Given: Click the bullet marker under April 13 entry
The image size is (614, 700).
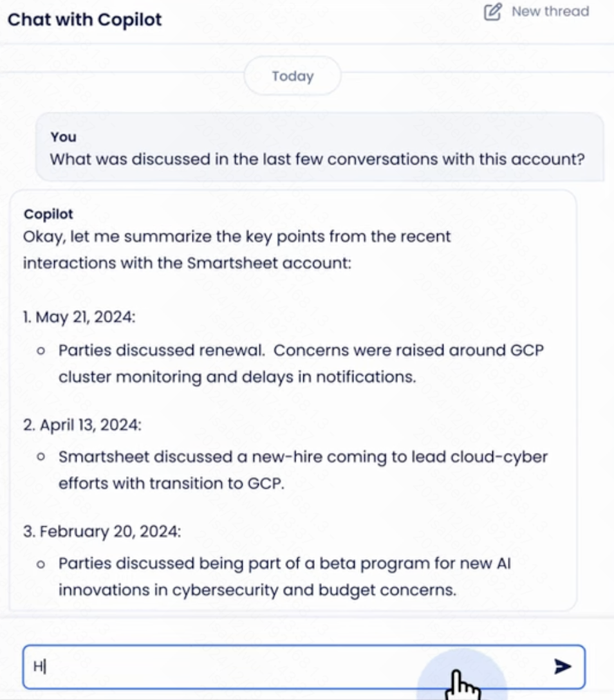Looking at the screenshot, I should click(41, 457).
